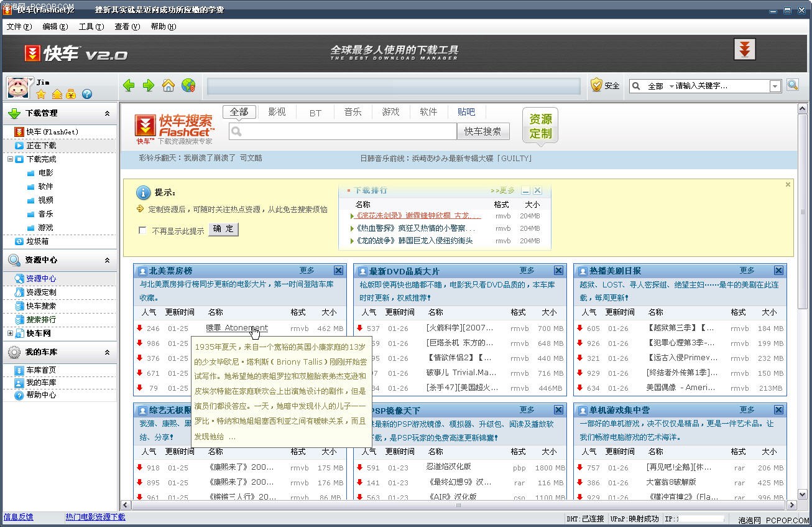812x527 pixels.
Task: Close the 单机游戏集中营 panel
Action: (x=778, y=410)
